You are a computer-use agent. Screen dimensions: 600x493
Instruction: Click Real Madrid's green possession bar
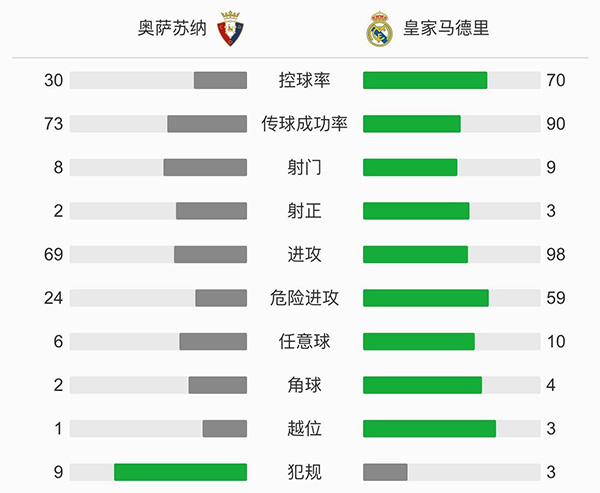425,81
